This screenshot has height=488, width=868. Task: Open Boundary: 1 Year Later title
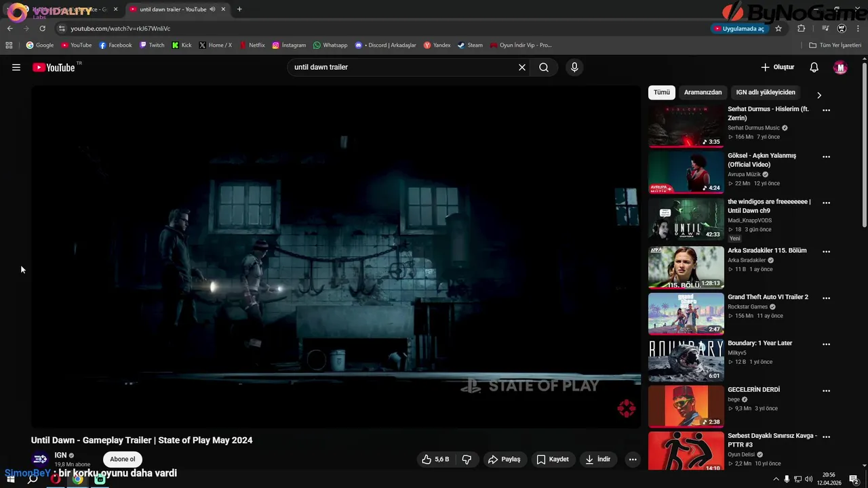[759, 343]
